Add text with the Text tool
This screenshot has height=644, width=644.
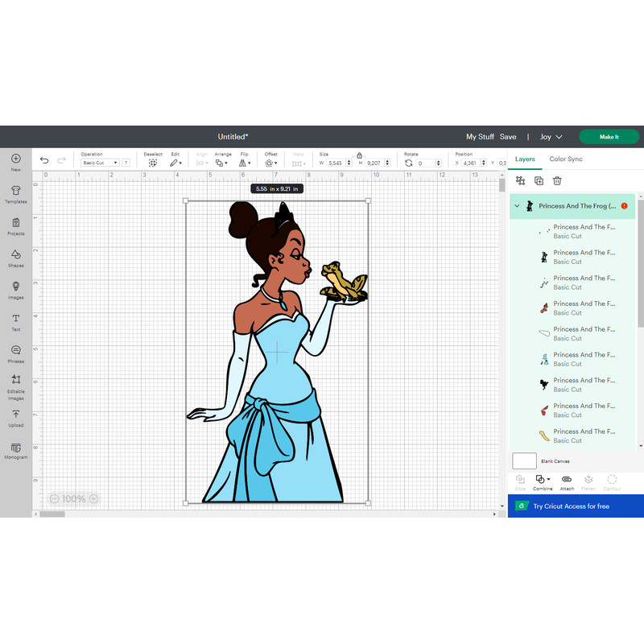(16, 321)
